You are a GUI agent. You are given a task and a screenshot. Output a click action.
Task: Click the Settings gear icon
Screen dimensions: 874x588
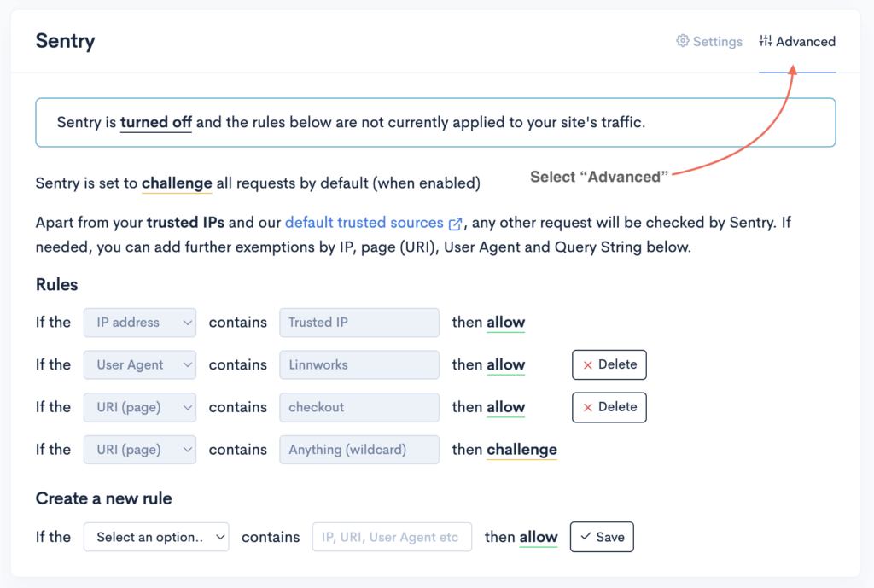click(x=682, y=41)
